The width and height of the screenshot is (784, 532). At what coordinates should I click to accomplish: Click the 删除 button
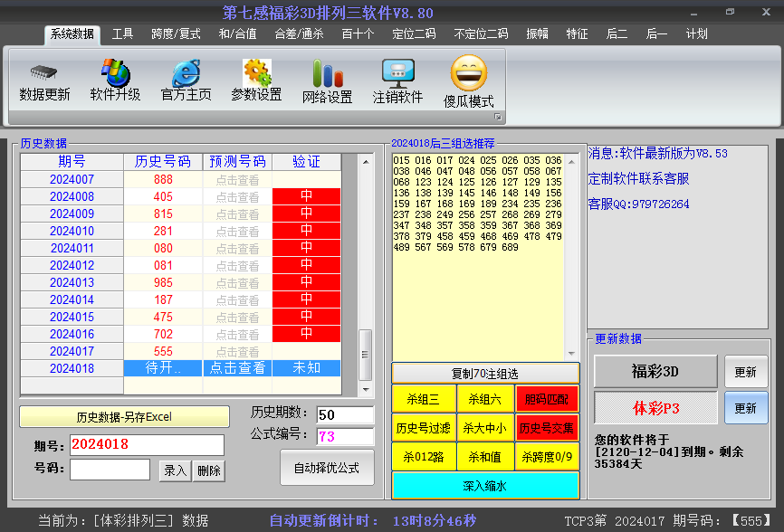[209, 470]
